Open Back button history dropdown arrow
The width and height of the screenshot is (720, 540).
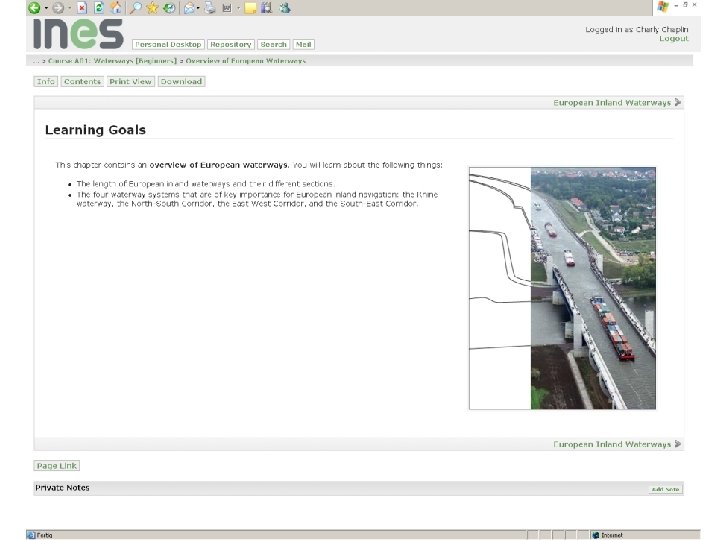pyautogui.click(x=46, y=8)
